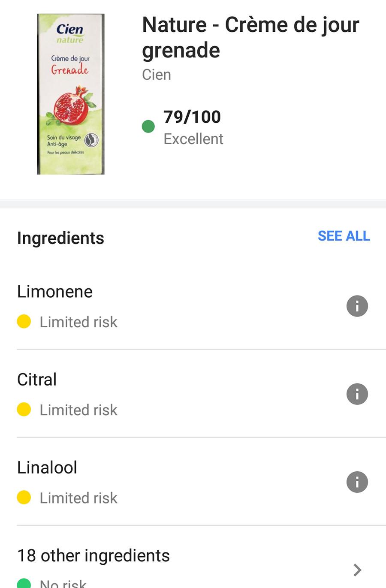Image resolution: width=386 pixels, height=588 pixels.
Task: Tap the Citral info icon
Action: [357, 394]
